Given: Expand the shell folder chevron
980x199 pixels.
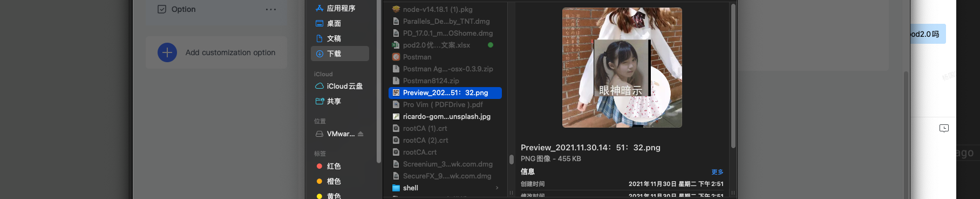Looking at the screenshot, I should coord(497,188).
